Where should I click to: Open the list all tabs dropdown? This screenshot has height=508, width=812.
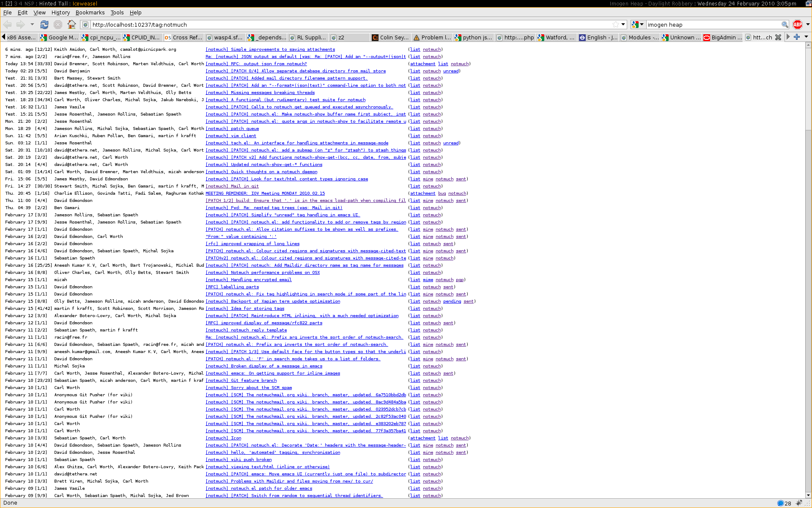(x=807, y=37)
